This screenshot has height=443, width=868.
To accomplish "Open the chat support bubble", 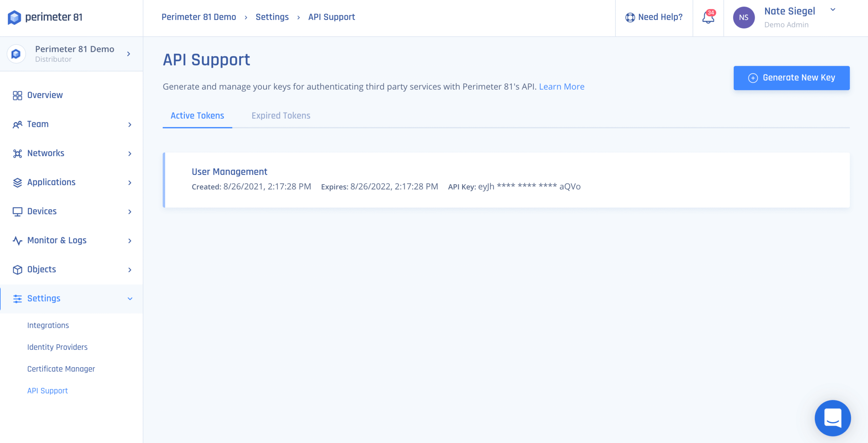I will 833,418.
